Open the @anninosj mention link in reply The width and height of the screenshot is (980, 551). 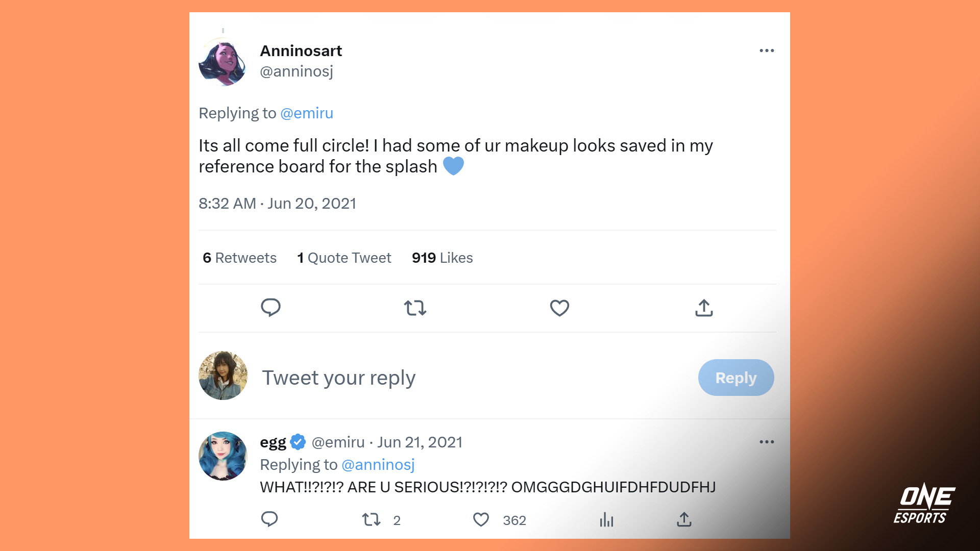378,465
